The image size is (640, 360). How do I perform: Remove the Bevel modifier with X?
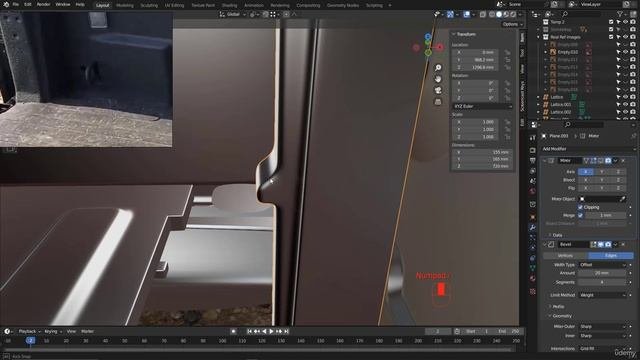[x=623, y=244]
